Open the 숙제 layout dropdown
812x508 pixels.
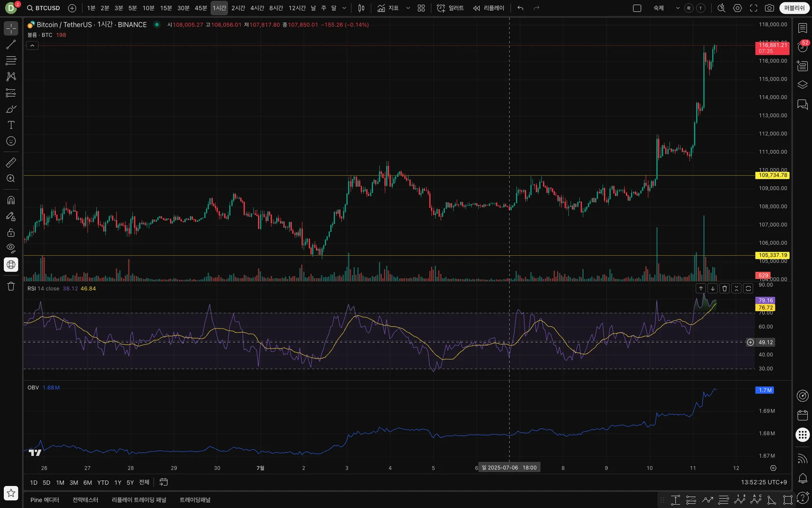coord(677,8)
